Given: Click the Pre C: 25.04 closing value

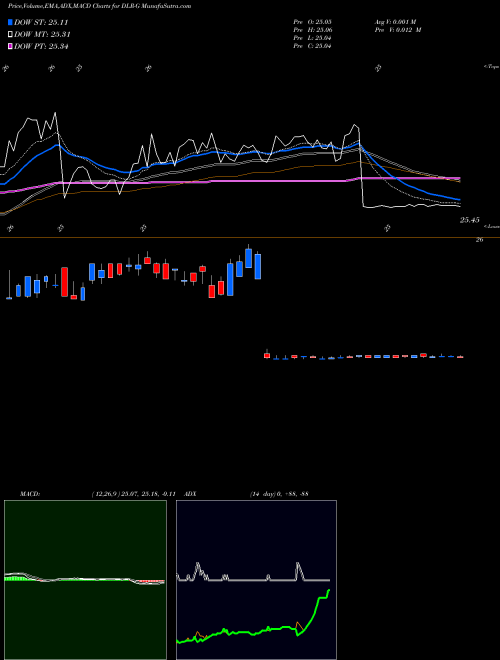Looking at the screenshot, I should click(x=312, y=46).
